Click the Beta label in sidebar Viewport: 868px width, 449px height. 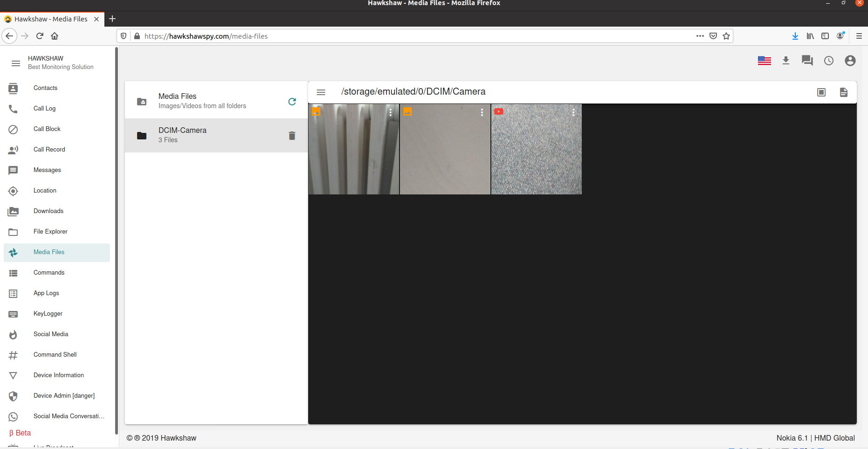click(x=20, y=433)
